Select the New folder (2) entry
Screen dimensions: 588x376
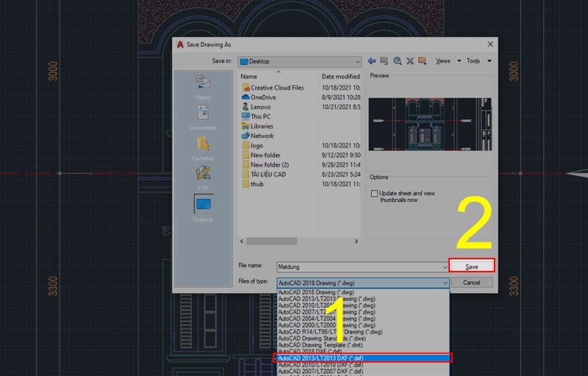click(x=265, y=164)
